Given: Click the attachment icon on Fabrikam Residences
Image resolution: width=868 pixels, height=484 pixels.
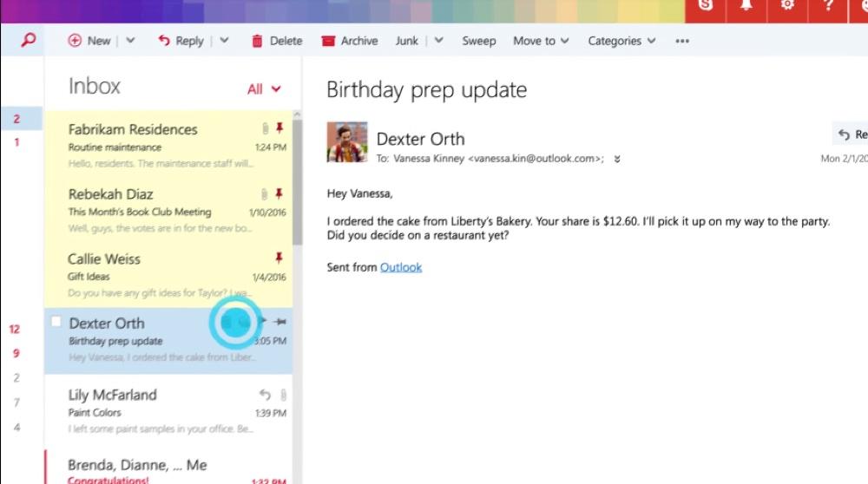Looking at the screenshot, I should (x=265, y=128).
